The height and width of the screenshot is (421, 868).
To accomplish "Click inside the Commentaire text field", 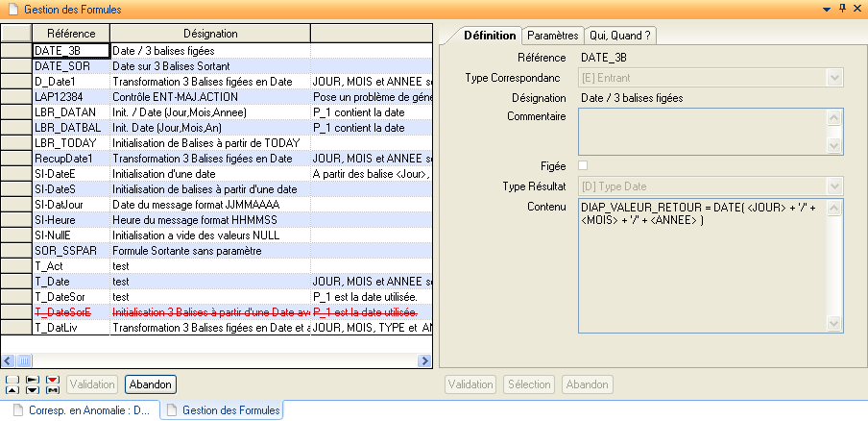I will (701, 131).
